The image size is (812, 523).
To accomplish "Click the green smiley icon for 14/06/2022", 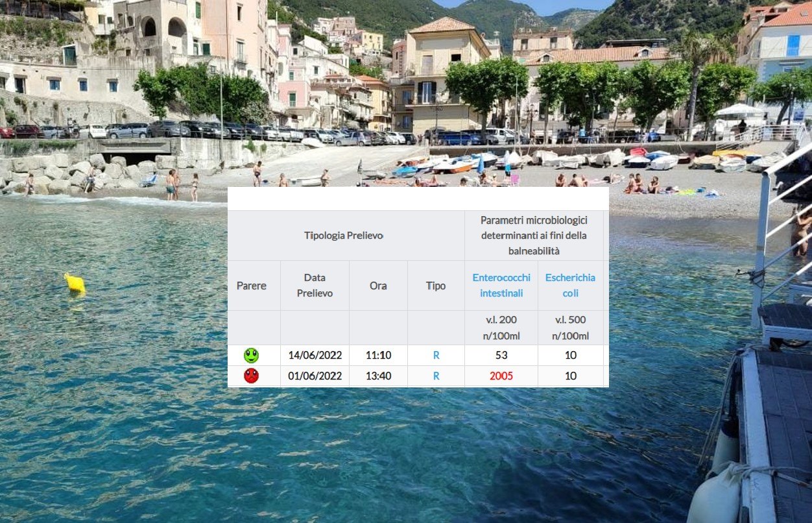I will (251, 356).
